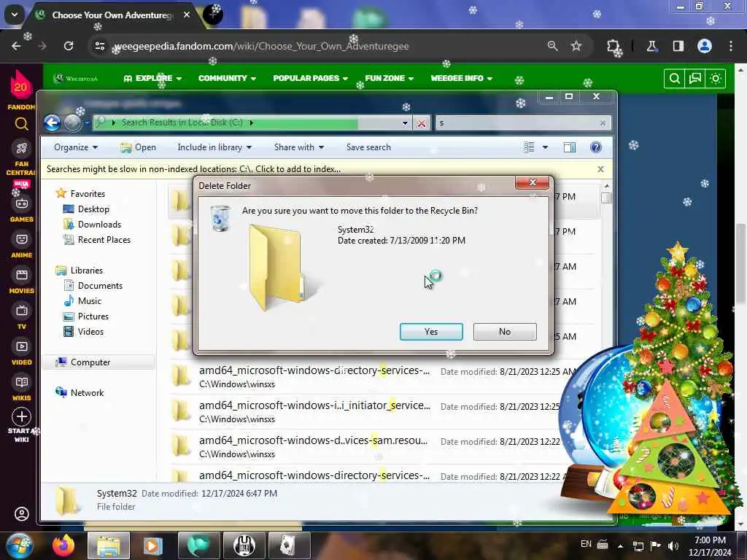
Task: Click the wiki search icon in green header
Action: (x=674, y=79)
